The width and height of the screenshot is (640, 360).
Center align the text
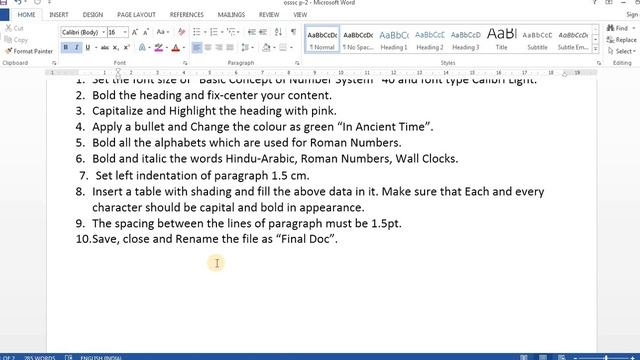click(x=208, y=48)
